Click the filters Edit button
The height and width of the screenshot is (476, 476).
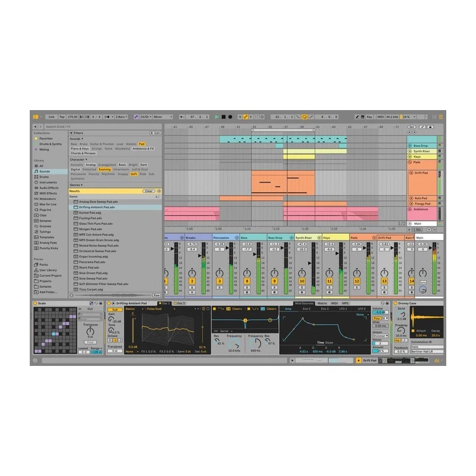pyautogui.click(x=156, y=133)
